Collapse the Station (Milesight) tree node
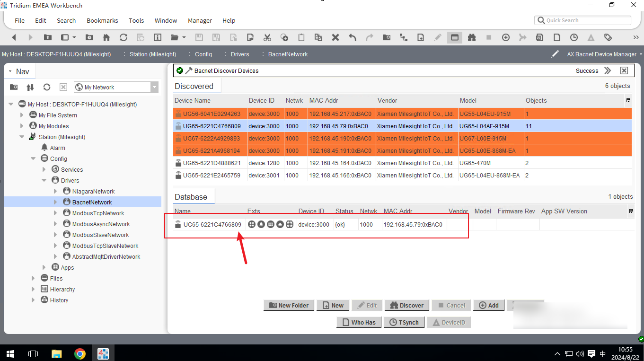 pos(22,137)
